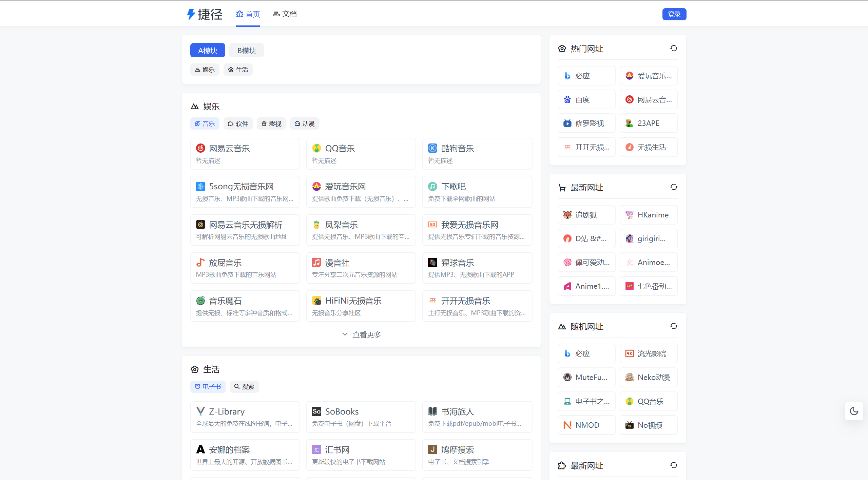Open 佩可爱动... link
Viewport: 868px width, 480px height.
[x=586, y=262]
